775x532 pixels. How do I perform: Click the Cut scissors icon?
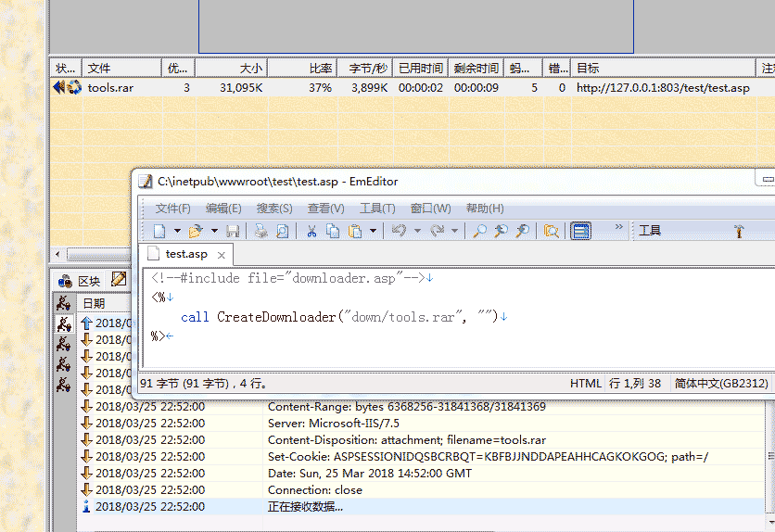click(x=311, y=232)
